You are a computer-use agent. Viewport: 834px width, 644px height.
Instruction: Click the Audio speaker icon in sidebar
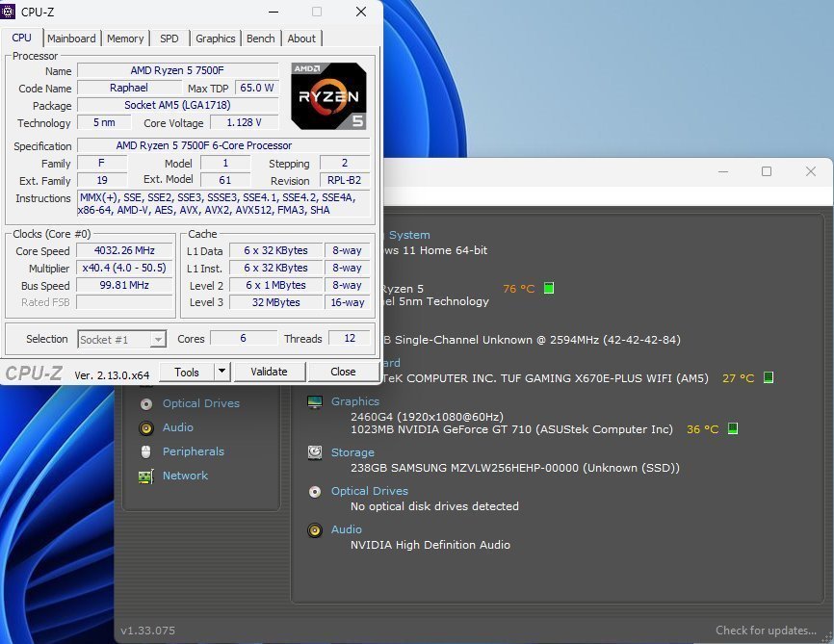tap(146, 428)
